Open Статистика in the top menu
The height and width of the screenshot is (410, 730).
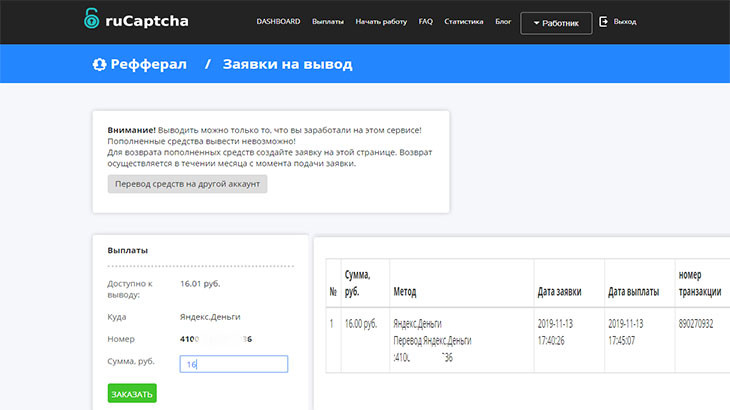[x=463, y=21]
